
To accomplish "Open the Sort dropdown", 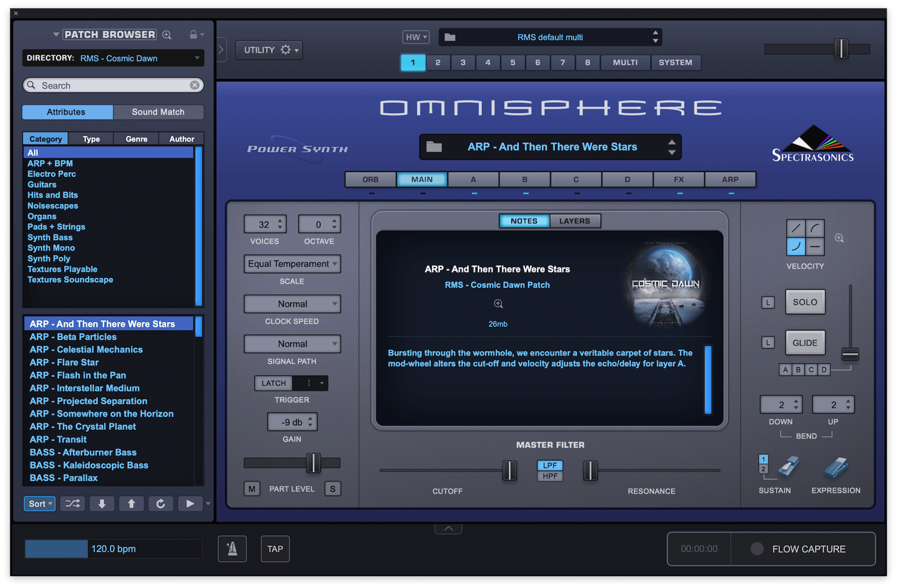I will click(x=40, y=504).
